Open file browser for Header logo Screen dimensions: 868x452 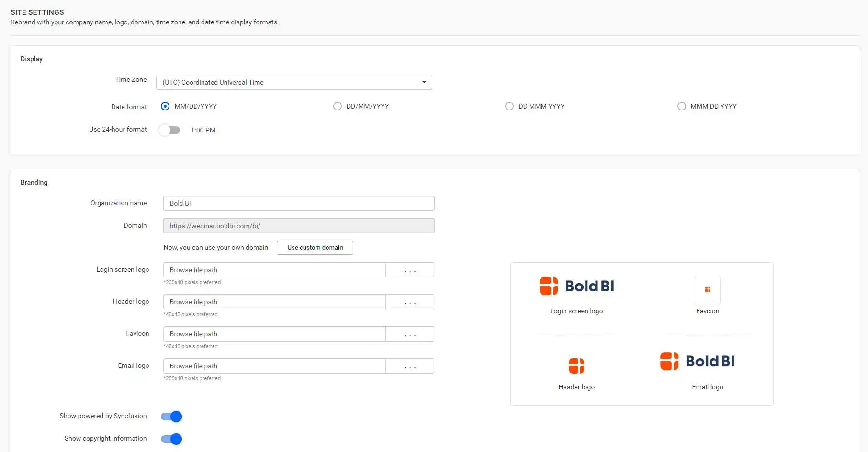coord(409,302)
